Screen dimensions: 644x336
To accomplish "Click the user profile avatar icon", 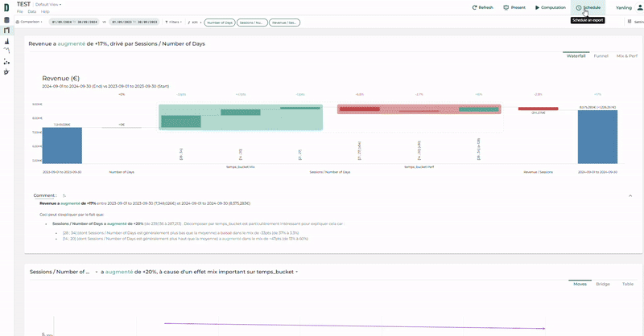I will click(636, 7).
